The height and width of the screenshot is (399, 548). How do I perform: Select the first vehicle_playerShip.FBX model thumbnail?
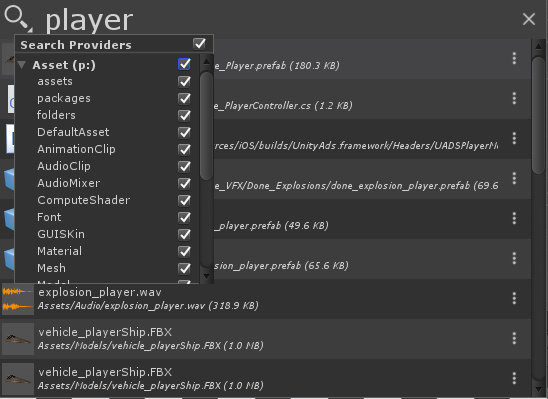[x=18, y=339]
